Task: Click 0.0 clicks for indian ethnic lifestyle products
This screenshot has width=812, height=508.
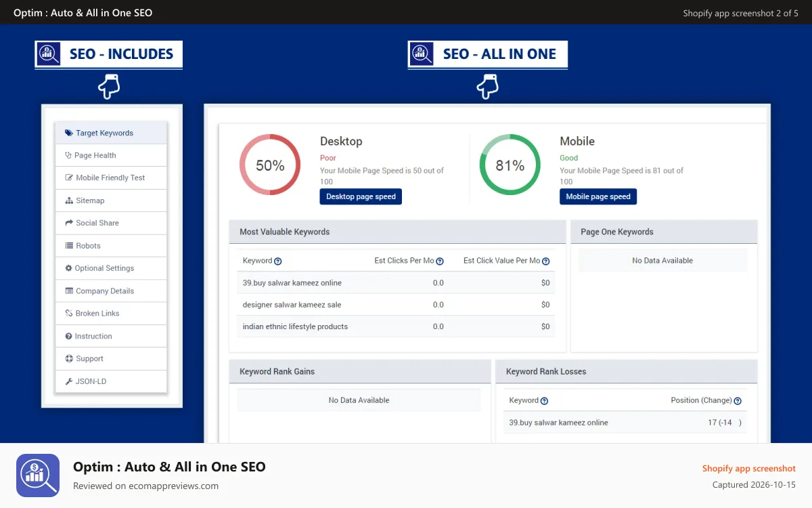Action: [x=438, y=326]
